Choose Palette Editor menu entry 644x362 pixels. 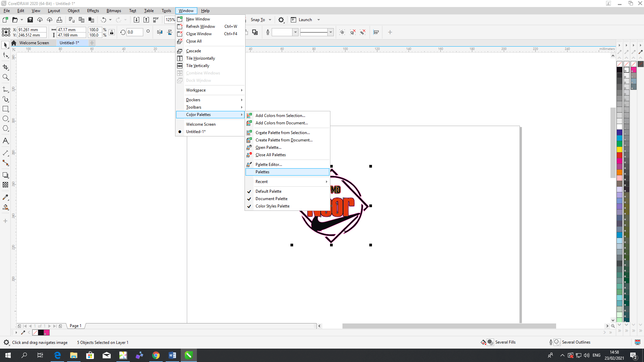(287, 165)
